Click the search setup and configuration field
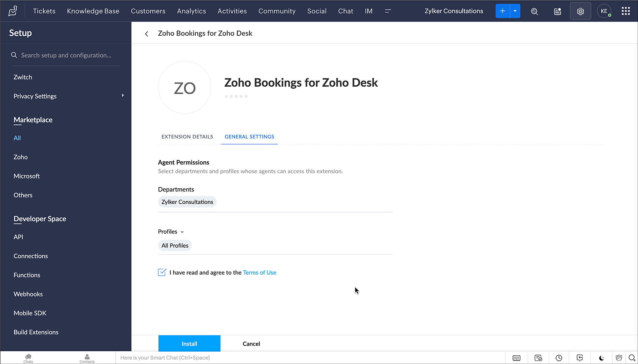The image size is (638, 364). 66,55
